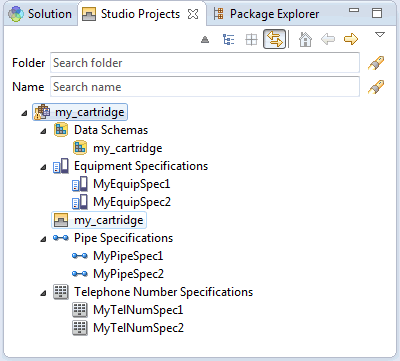Select MyTelNumSpec2 in the tree
Image resolution: width=400 pixels, height=361 pixels.
click(128, 328)
